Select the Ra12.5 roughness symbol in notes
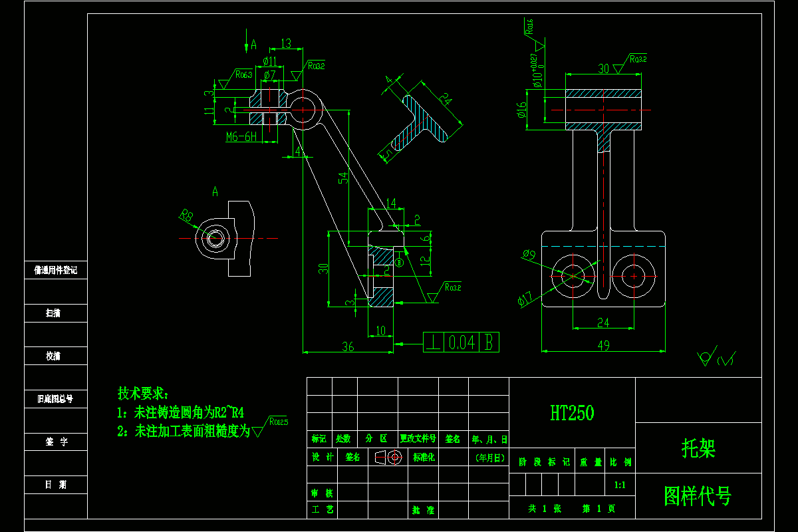 [x=271, y=428]
